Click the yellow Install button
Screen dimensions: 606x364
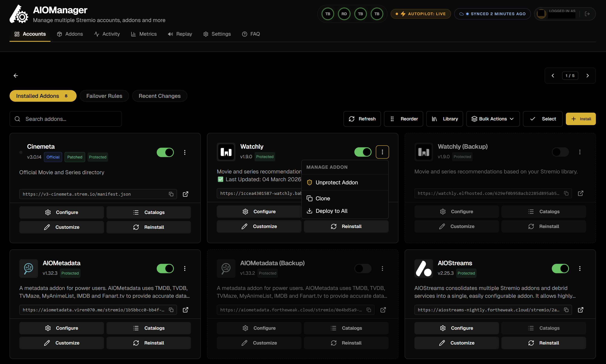[581, 119]
